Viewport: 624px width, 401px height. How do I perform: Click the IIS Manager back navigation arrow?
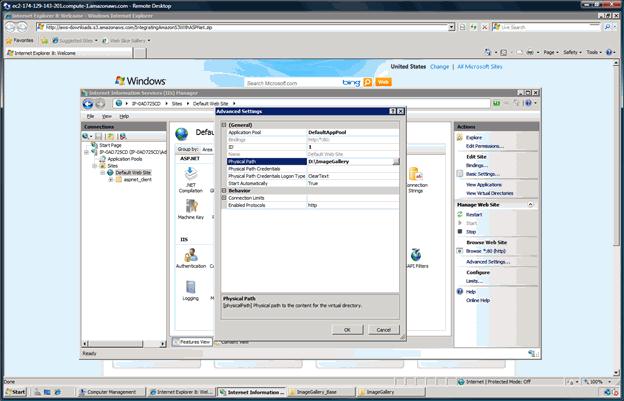88,104
